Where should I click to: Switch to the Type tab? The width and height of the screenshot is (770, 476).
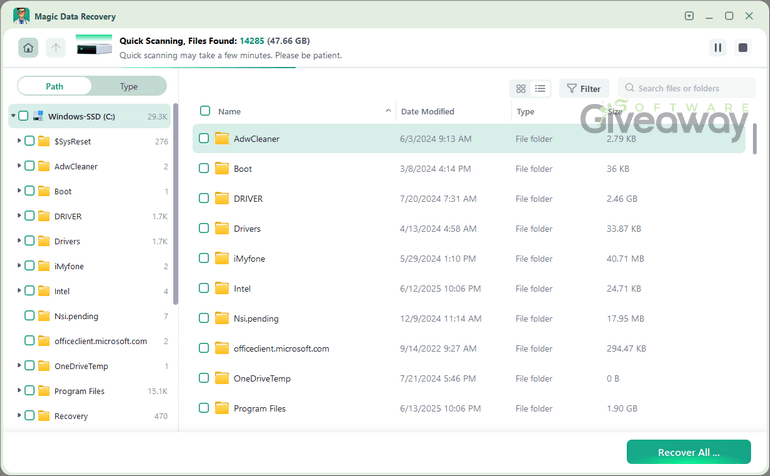pos(129,86)
